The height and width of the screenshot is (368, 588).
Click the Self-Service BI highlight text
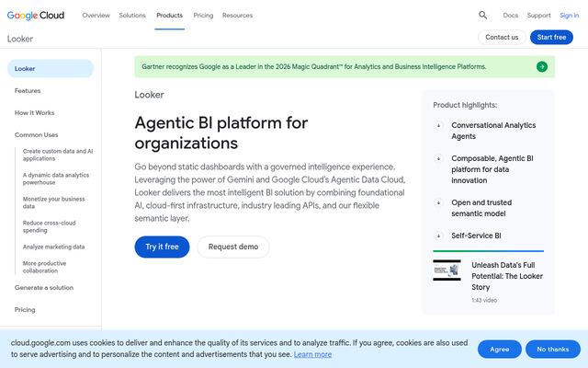click(476, 236)
